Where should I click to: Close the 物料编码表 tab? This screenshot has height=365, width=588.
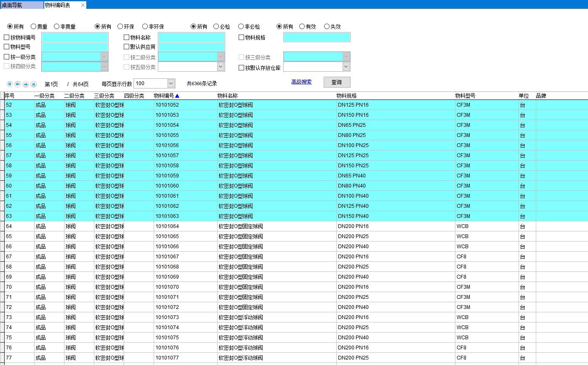pyautogui.click(x=83, y=5)
